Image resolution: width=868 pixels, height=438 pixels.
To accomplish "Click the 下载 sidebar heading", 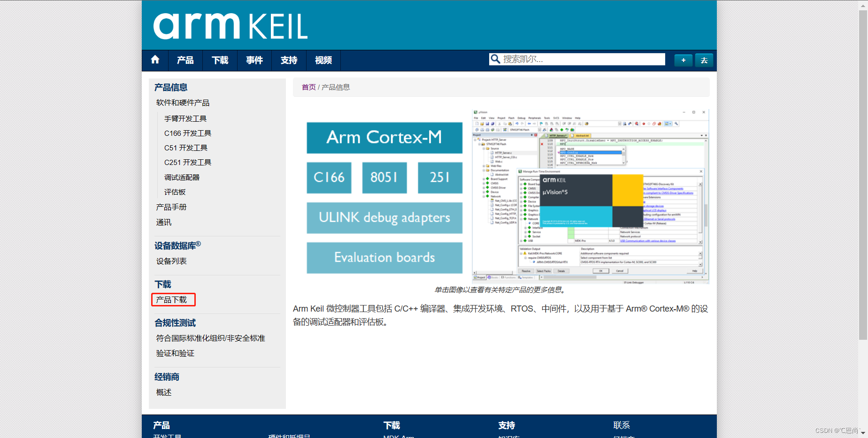I will pyautogui.click(x=163, y=284).
